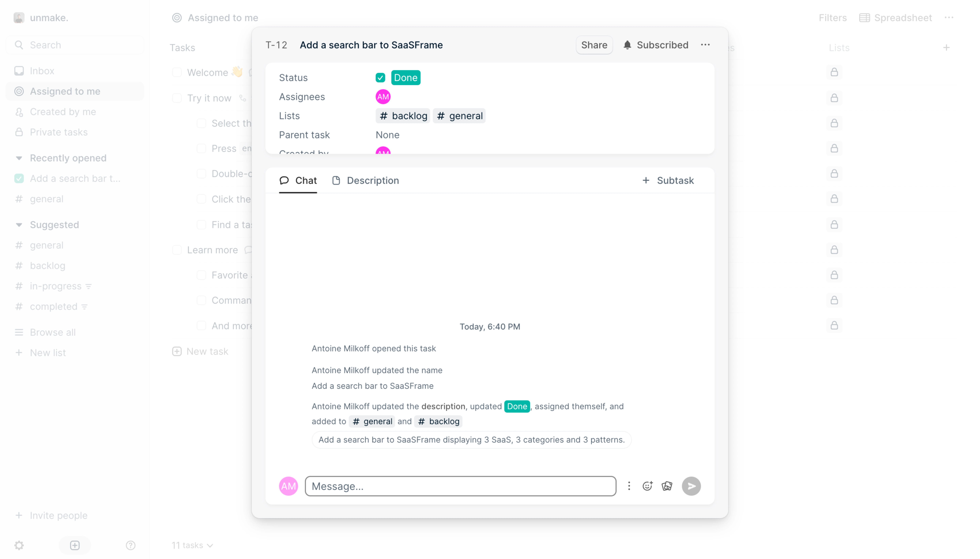Open message options vertical dots menu
The width and height of the screenshot is (980, 559).
(628, 486)
